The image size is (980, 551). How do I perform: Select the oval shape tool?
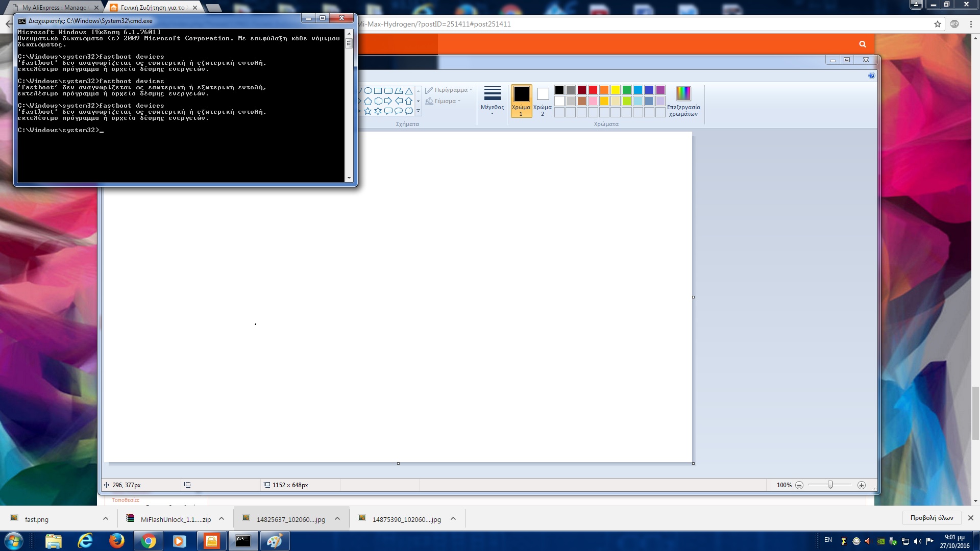pyautogui.click(x=367, y=91)
